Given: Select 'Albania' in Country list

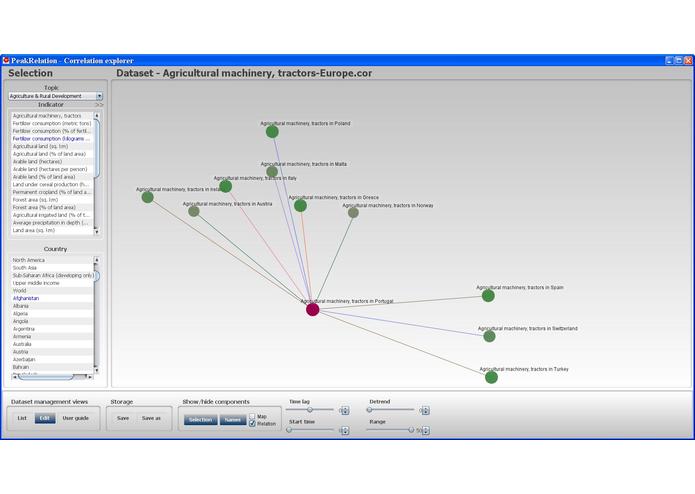Looking at the screenshot, I should coord(52,306).
